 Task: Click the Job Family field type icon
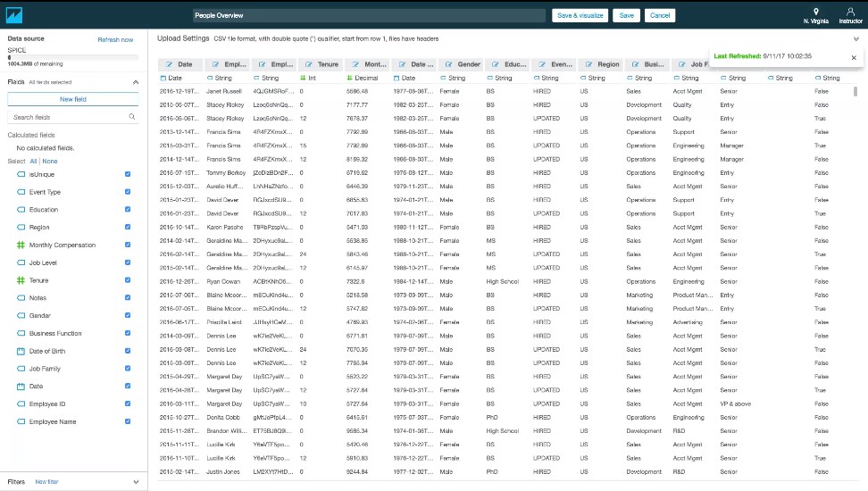coord(21,369)
